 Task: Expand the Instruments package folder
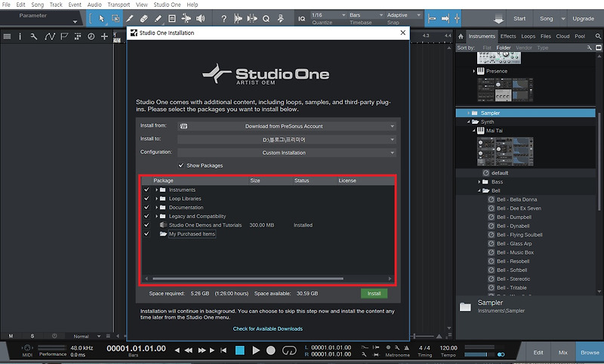[156, 190]
